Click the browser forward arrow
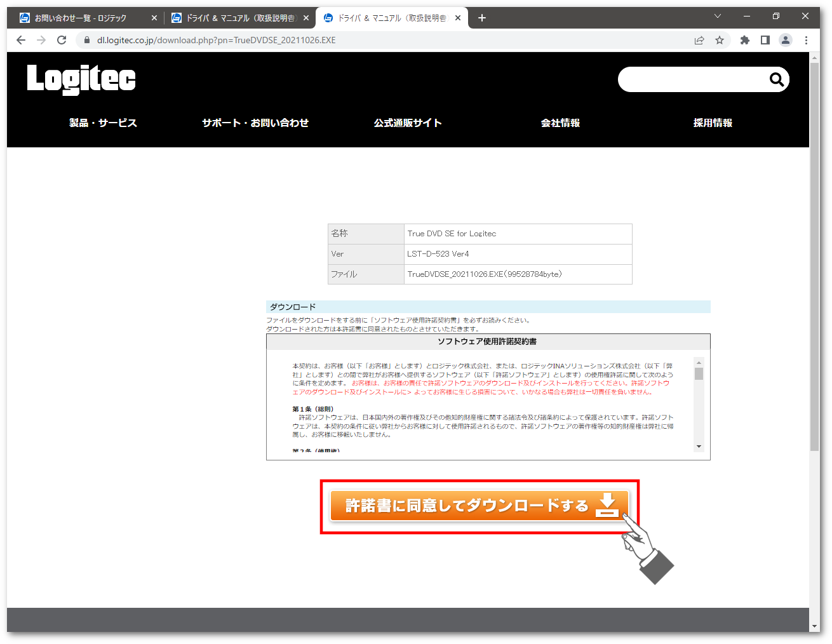The height and width of the screenshot is (644, 832). tap(41, 40)
